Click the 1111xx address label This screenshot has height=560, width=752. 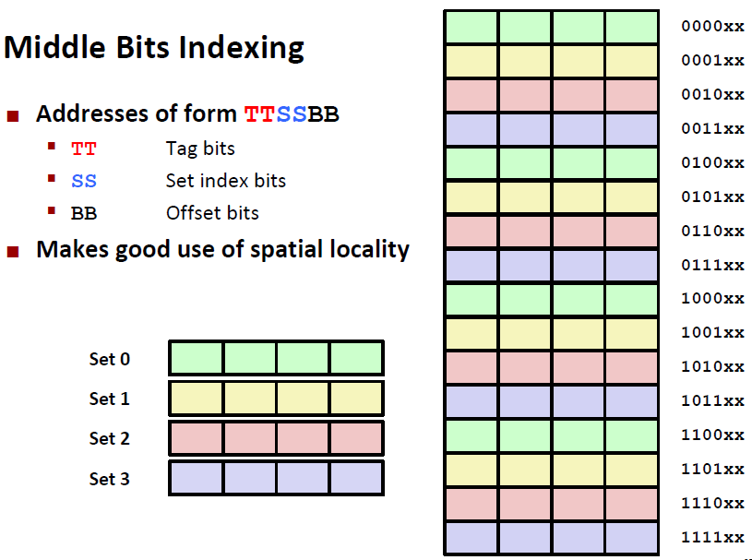pyautogui.click(x=712, y=537)
